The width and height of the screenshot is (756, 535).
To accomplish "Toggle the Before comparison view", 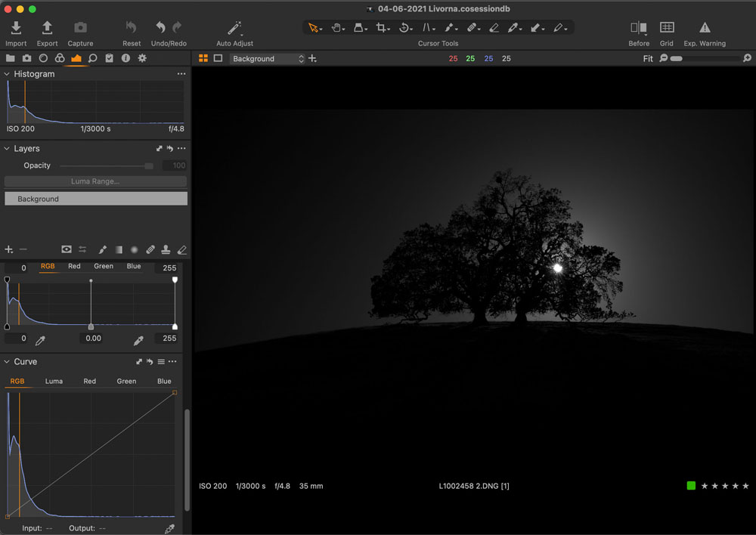I will pos(639,33).
